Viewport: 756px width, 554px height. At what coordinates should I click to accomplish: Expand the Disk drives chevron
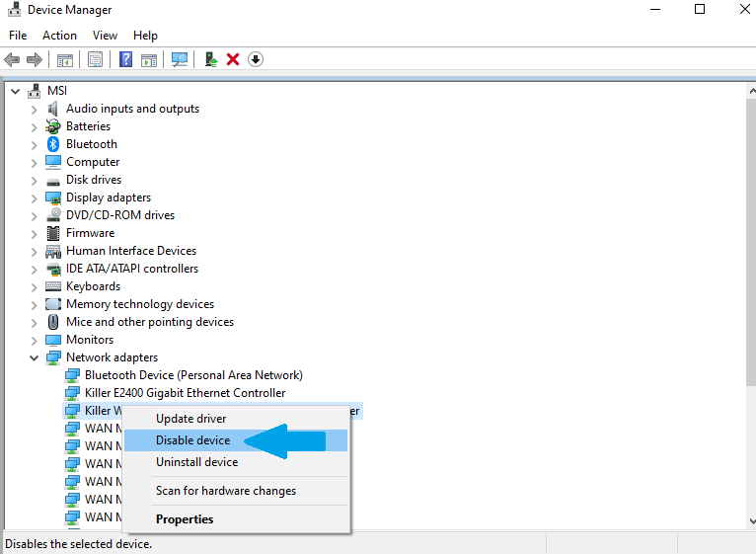click(34, 181)
